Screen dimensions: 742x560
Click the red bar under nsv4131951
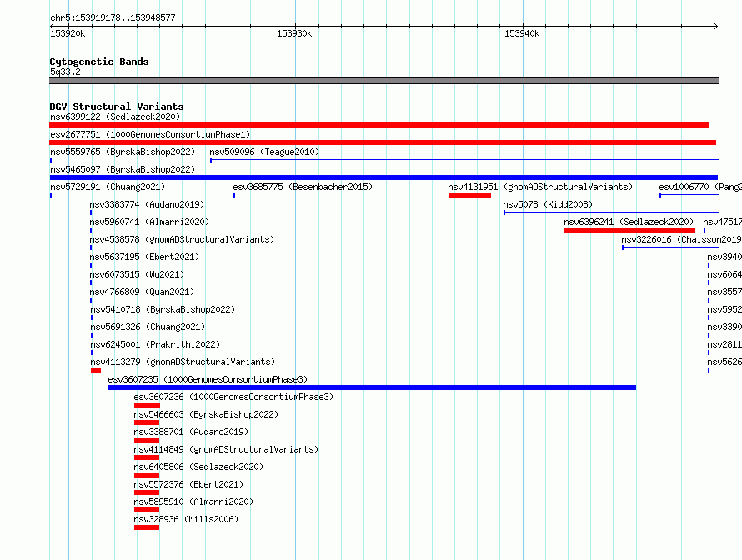[470, 195]
